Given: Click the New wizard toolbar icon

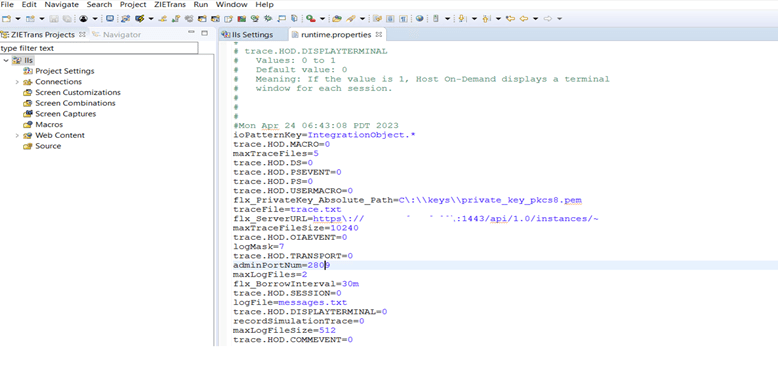Looking at the screenshot, I should pos(6,19).
